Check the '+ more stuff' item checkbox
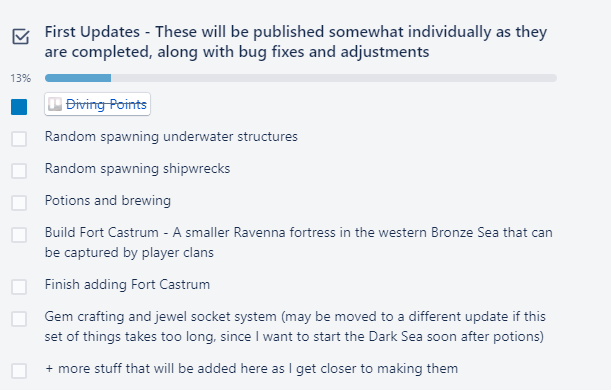 [x=19, y=371]
